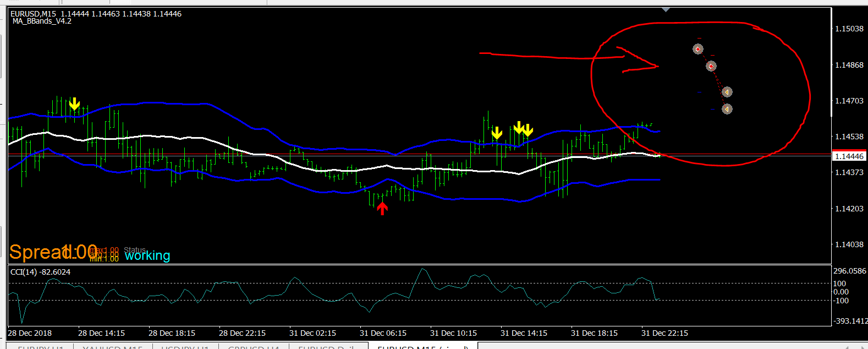Click the 31 Dec 02:15 time label

(x=312, y=333)
